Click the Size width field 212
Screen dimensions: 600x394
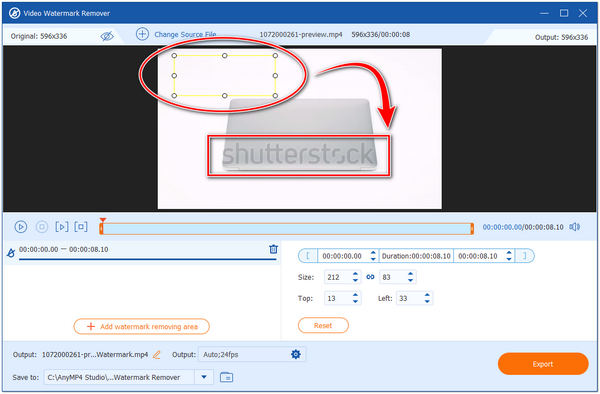click(338, 277)
